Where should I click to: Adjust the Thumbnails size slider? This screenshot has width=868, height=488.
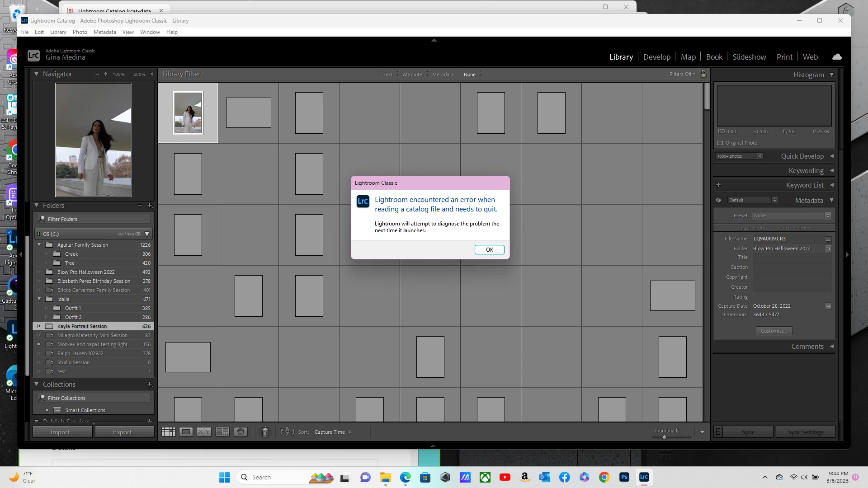(664, 437)
